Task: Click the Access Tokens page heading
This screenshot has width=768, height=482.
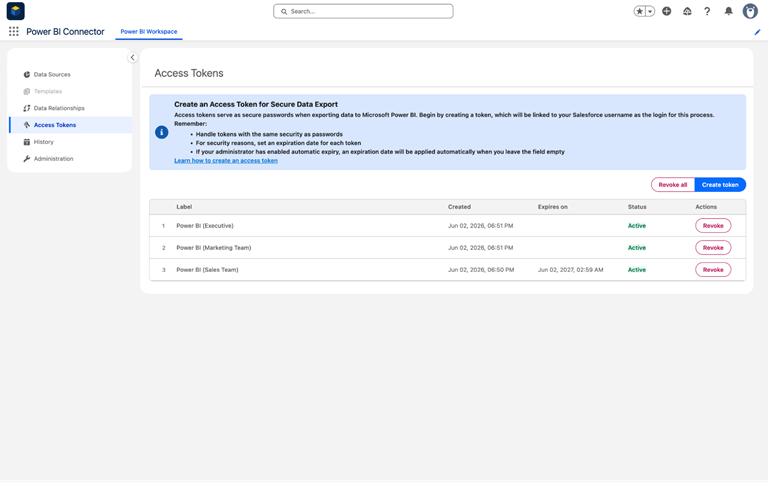Action: (x=189, y=73)
